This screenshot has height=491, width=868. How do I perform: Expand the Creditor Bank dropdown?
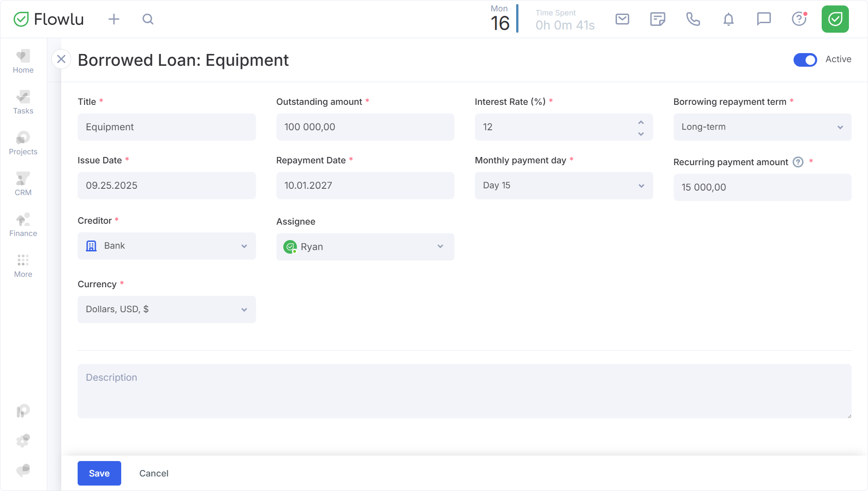pyautogui.click(x=167, y=246)
